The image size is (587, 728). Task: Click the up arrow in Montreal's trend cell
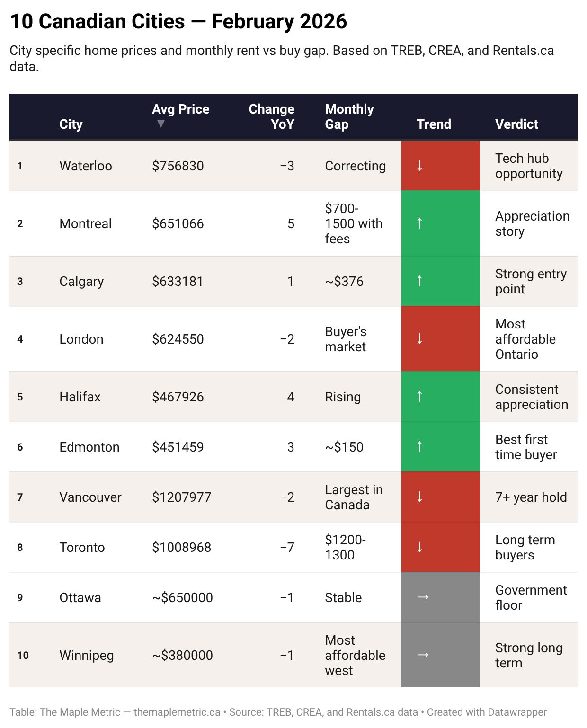(x=419, y=223)
